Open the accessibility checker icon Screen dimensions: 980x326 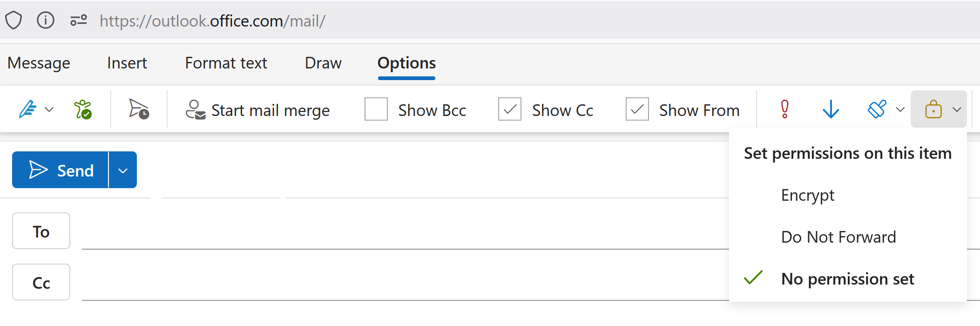(83, 109)
